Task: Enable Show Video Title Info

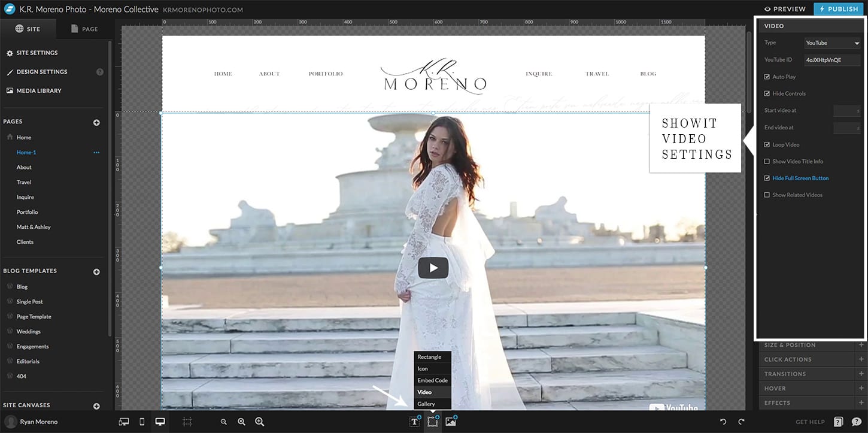Action: coord(767,161)
